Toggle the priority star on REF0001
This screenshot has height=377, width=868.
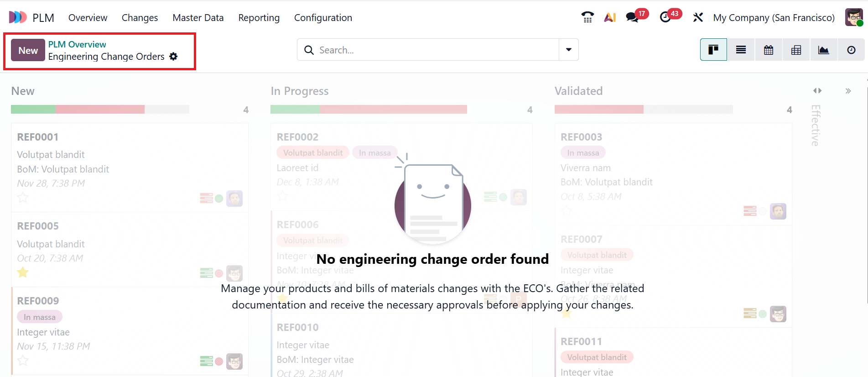click(23, 198)
